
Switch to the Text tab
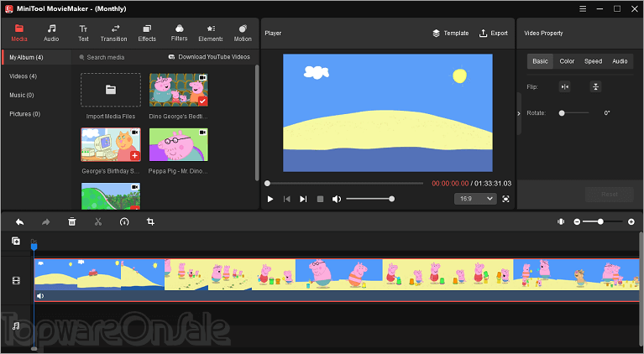click(x=83, y=34)
